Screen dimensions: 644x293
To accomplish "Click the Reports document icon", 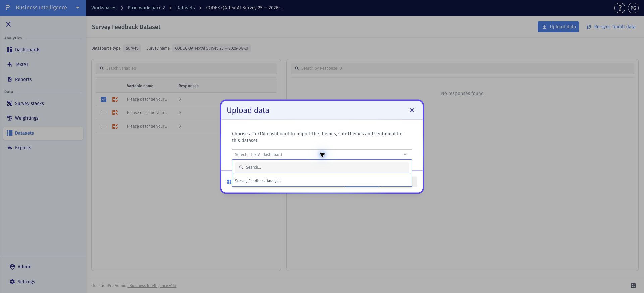I will click(x=10, y=79).
